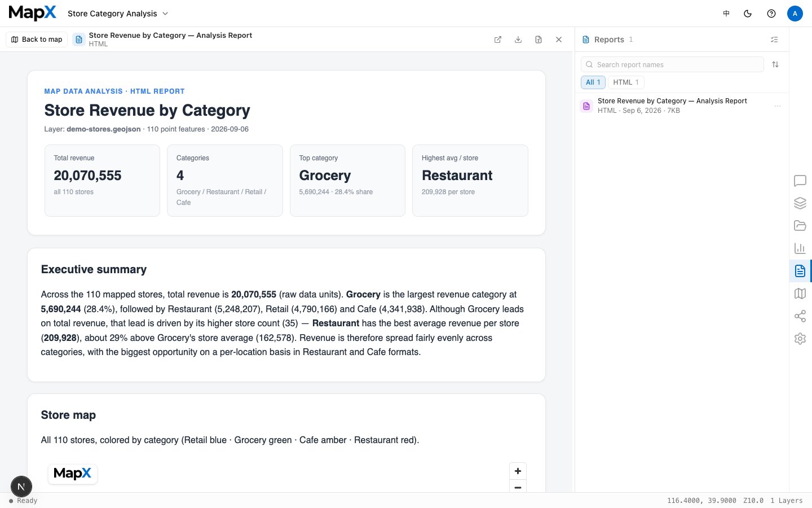Zoom in on the store map

point(518,471)
